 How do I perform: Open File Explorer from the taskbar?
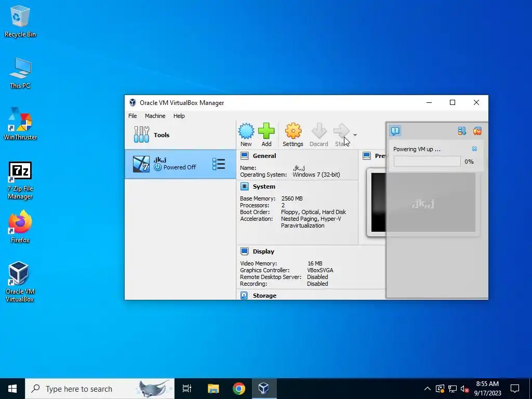[x=214, y=389]
